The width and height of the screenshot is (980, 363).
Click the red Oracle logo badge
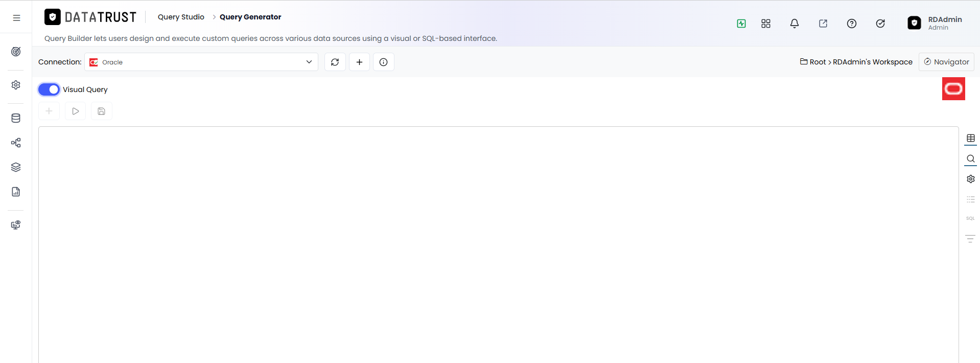click(x=953, y=89)
